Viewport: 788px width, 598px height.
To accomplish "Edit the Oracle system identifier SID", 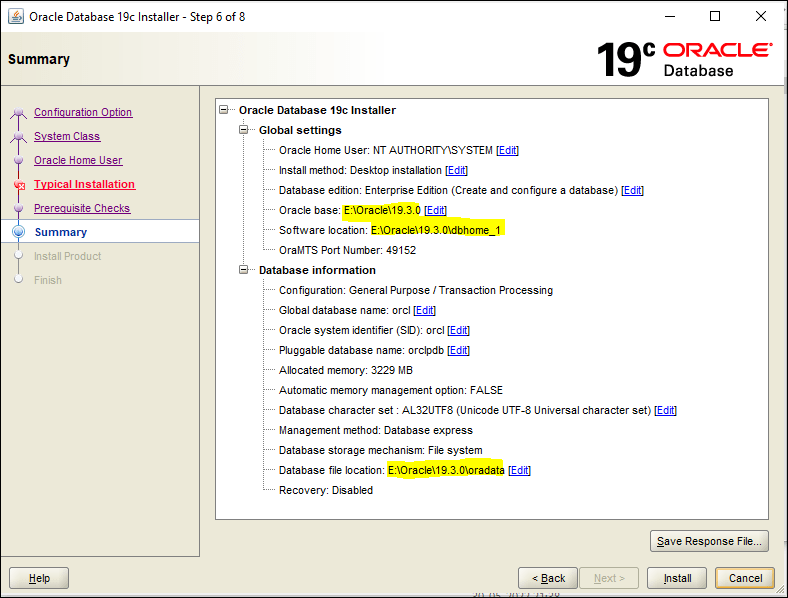I will tap(458, 331).
